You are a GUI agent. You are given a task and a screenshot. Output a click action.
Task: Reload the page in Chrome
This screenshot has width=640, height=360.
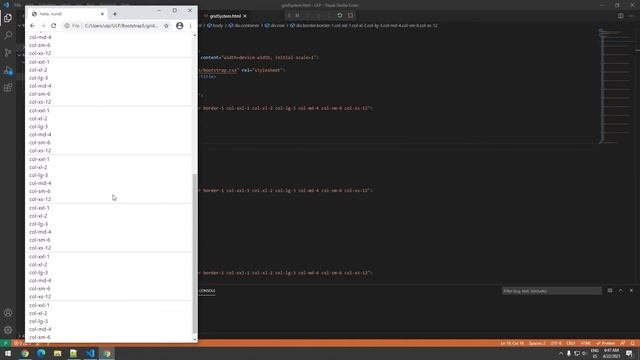click(x=53, y=26)
